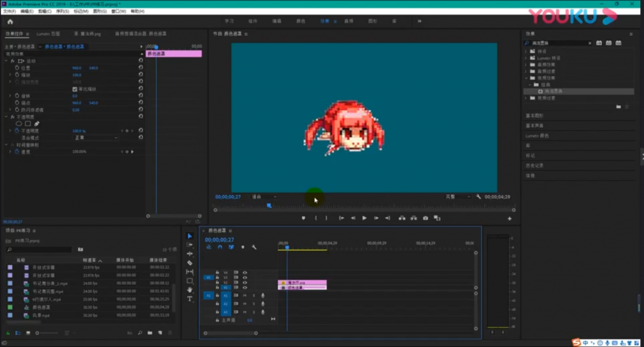Viewport: 644px width, 347px height.
Task: Select the Selection arrow tool
Action: (190, 236)
